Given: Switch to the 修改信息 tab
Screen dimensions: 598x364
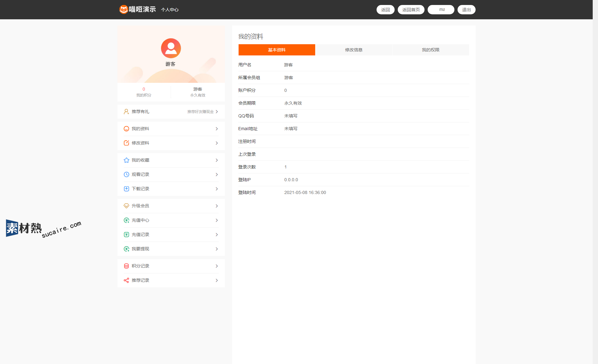Looking at the screenshot, I should point(354,50).
